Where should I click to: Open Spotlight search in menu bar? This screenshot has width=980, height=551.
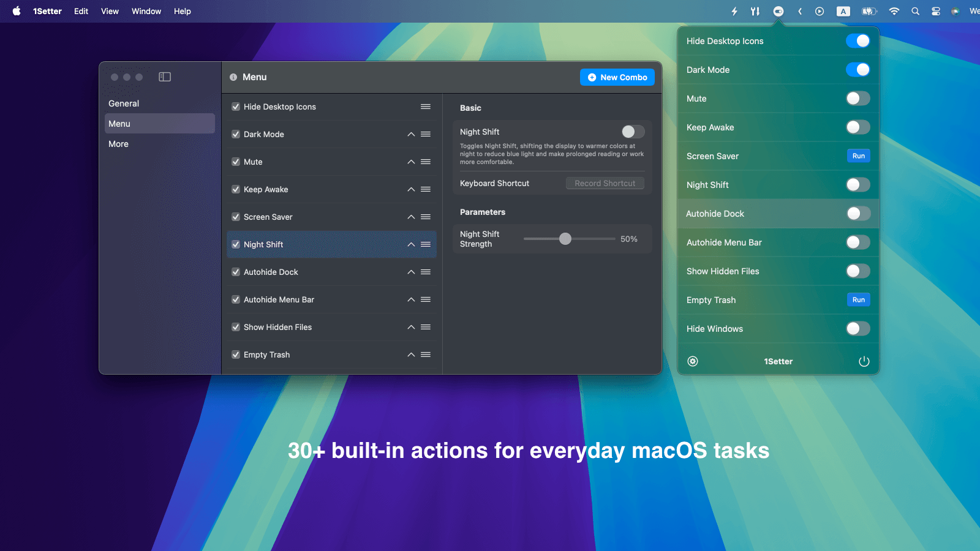click(915, 11)
